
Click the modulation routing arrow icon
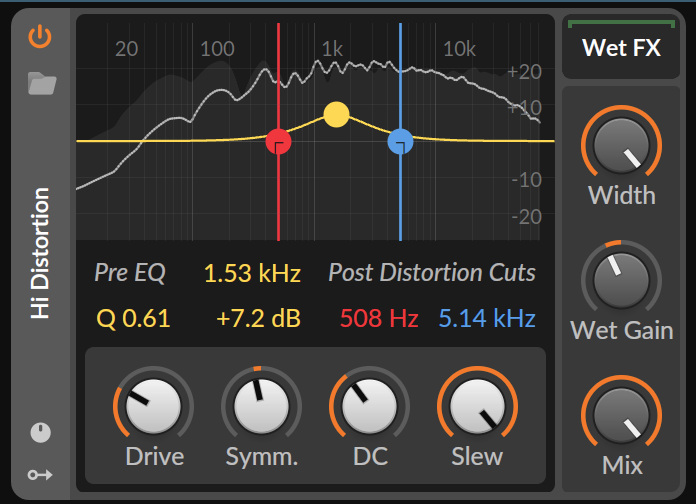40,475
